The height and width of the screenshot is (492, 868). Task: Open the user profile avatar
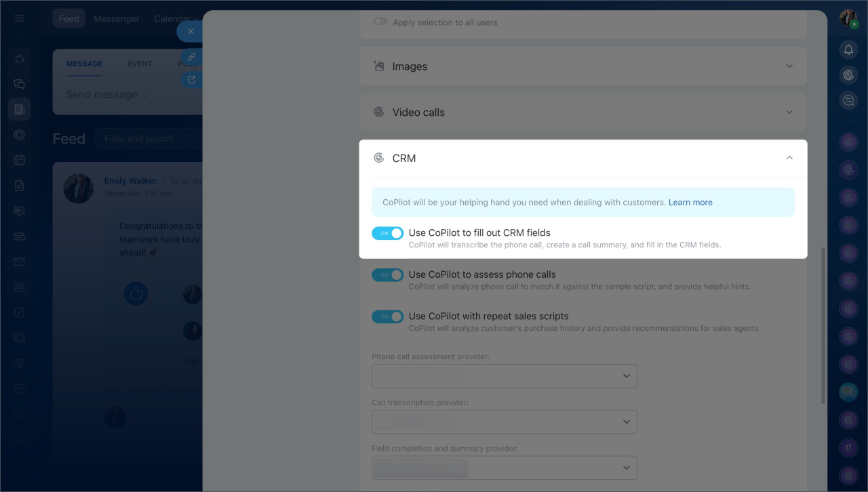pos(848,18)
